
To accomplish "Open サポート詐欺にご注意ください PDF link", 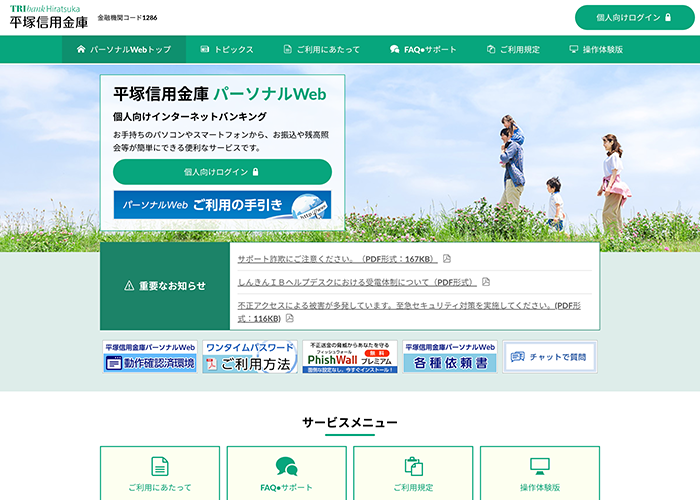I will pyautogui.click(x=338, y=259).
